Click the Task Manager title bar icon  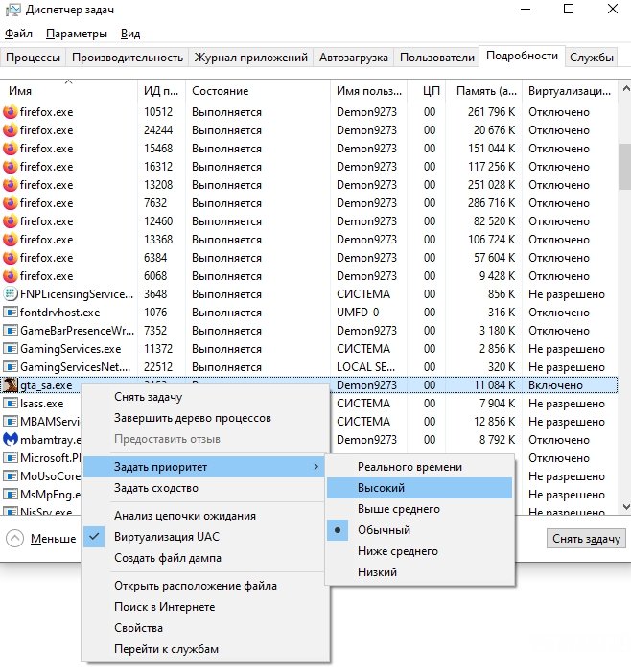pos(12,12)
